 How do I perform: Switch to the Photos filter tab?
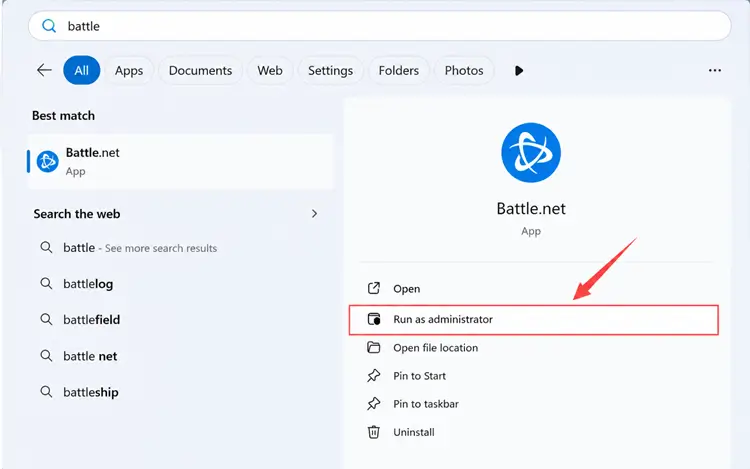(x=464, y=70)
